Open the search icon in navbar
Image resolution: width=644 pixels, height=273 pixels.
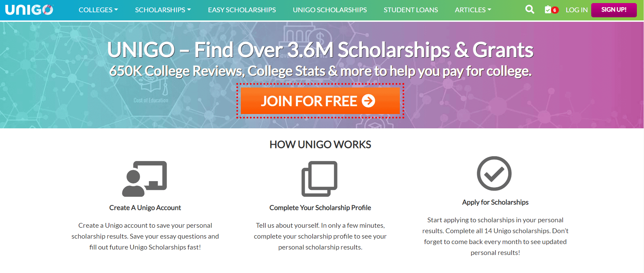coord(530,10)
